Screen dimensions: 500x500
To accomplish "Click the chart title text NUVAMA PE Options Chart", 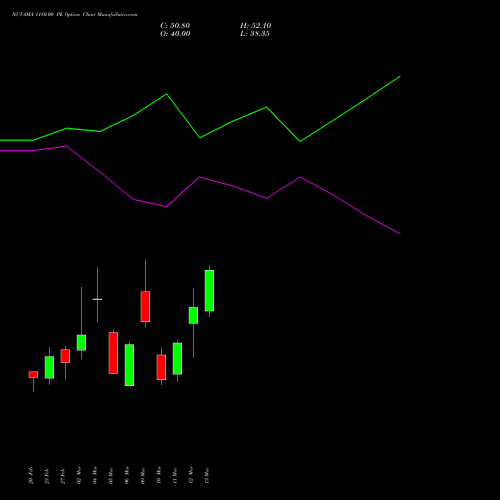I will (x=74, y=15).
